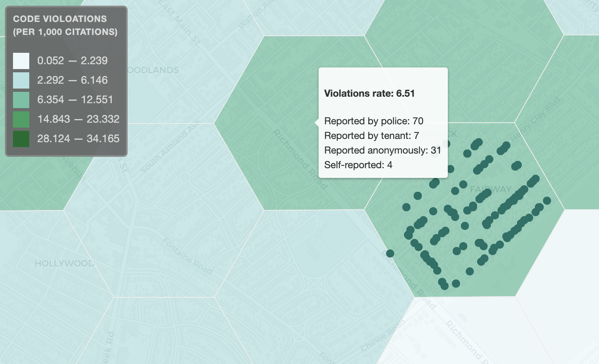Click the 6.354 – 12.551 legend swatch
599x364 pixels.
coord(21,100)
